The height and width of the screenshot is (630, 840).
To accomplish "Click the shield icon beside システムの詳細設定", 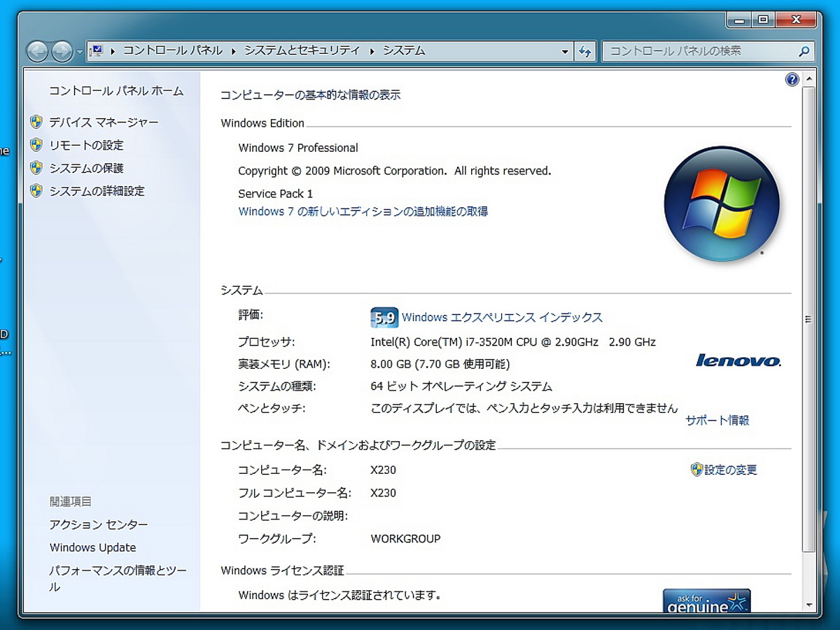I will pyautogui.click(x=36, y=190).
